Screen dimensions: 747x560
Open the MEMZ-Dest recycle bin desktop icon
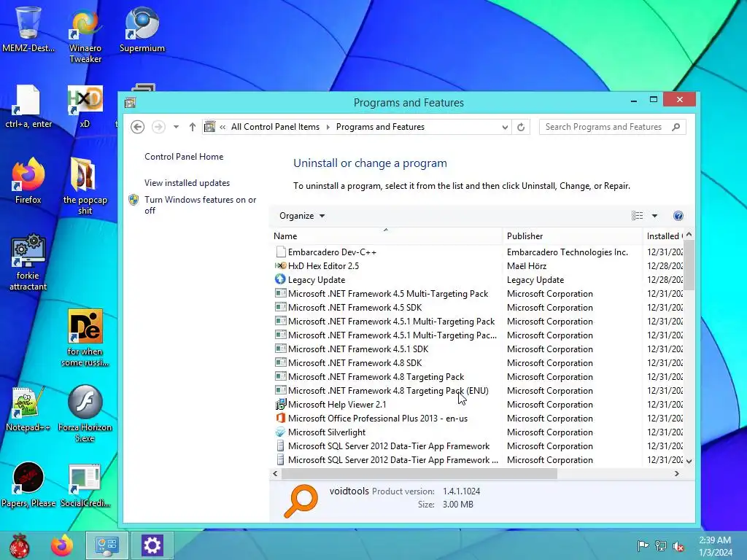[x=28, y=28]
